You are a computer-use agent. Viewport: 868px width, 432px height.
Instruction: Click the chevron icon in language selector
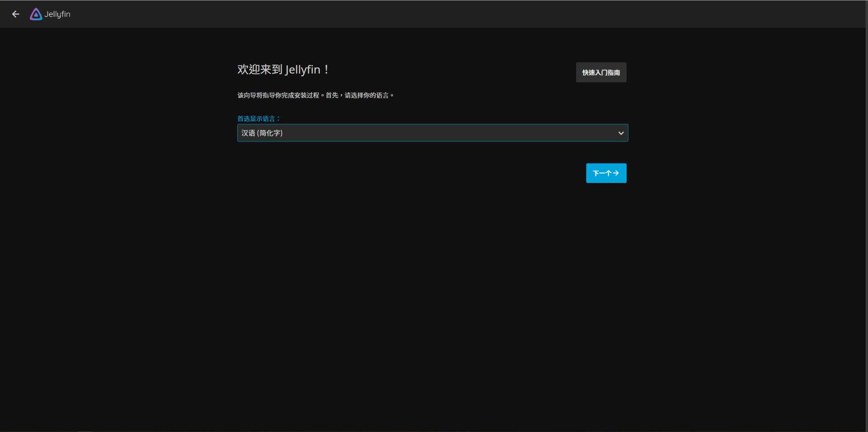click(x=621, y=133)
